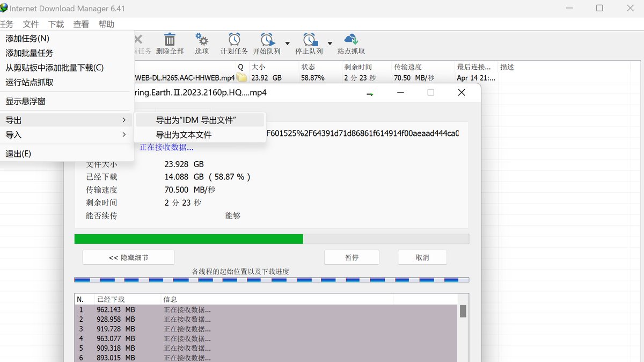The height and width of the screenshot is (362, 644).
Task: Click the partly hidden delete-task X icon
Action: click(138, 39)
